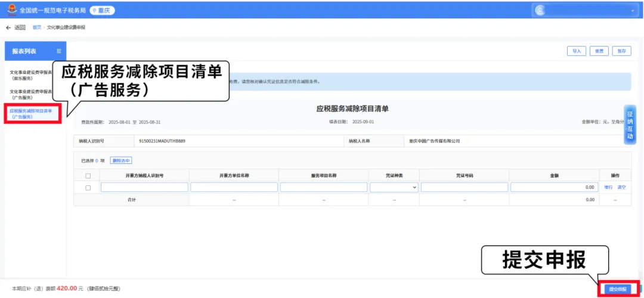Focus the 凭证号码 input field
Image resolution: width=644 pixels, height=298 pixels.
[464, 187]
